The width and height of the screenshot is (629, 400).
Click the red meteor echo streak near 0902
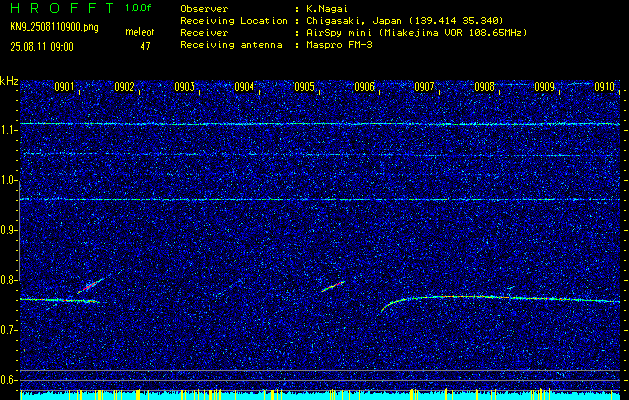click(x=91, y=285)
